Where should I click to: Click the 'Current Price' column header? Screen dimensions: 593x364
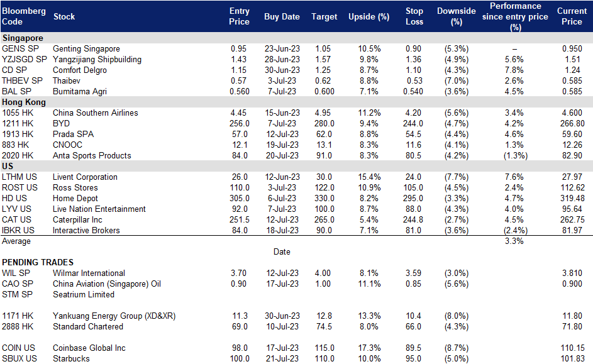coord(572,16)
